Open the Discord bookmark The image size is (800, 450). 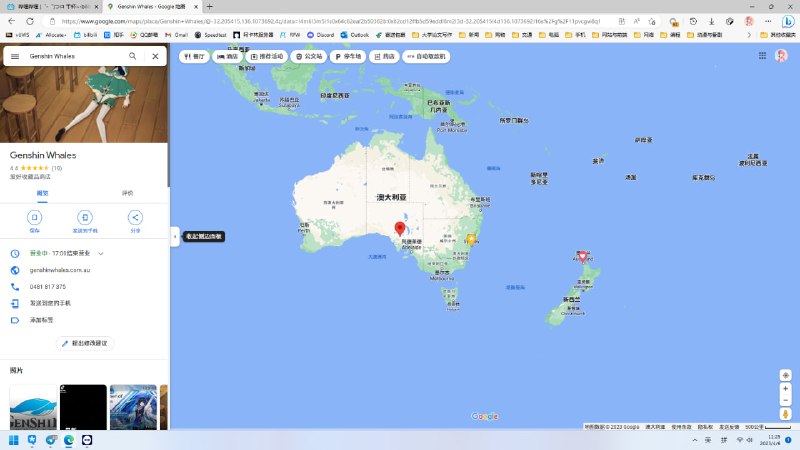coord(320,35)
